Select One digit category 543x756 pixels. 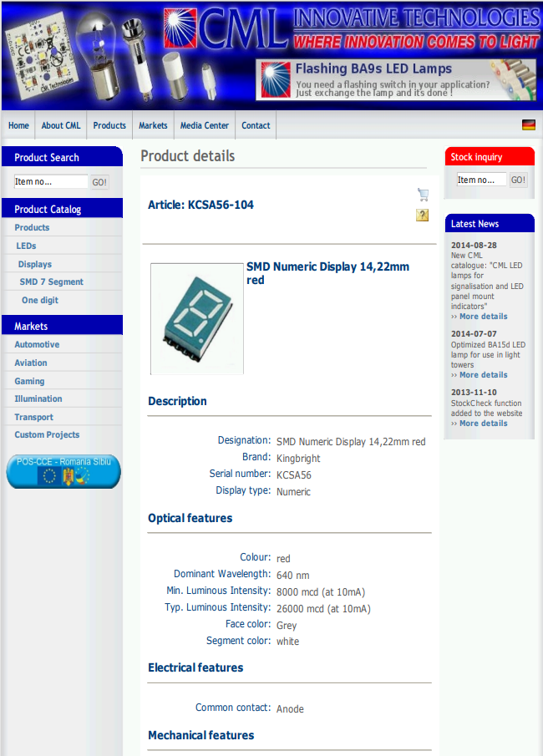(x=40, y=301)
